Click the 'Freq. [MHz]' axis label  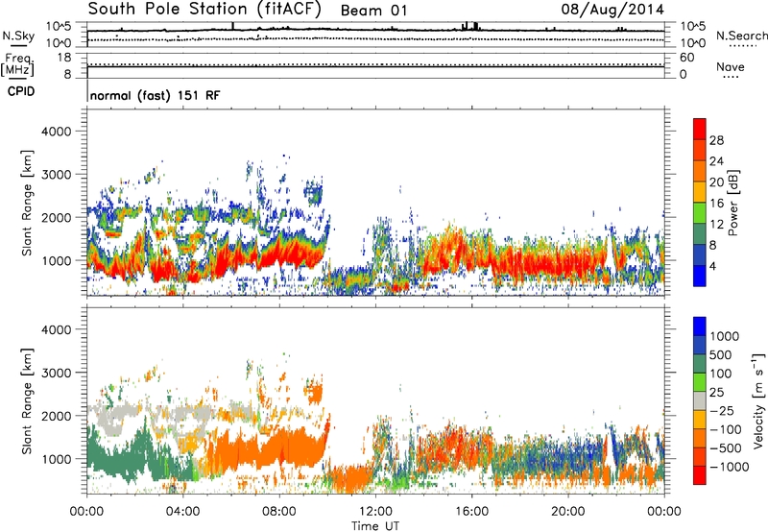pos(17,65)
